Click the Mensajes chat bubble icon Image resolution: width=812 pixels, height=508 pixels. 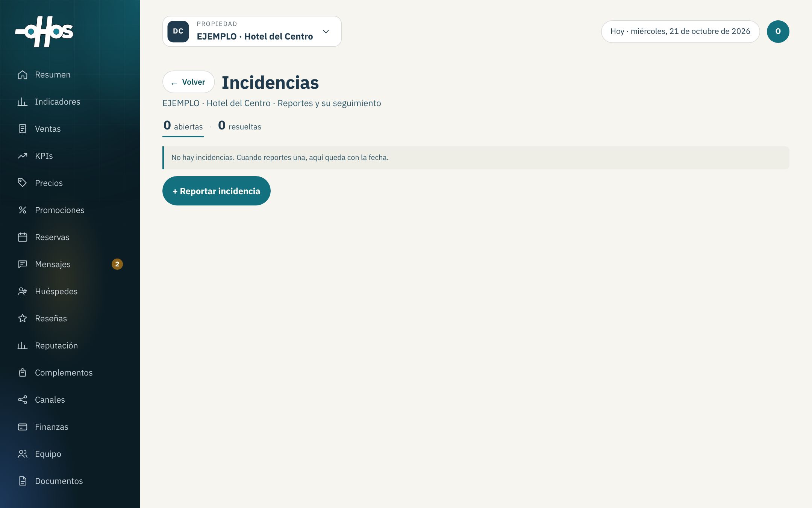pos(23,264)
